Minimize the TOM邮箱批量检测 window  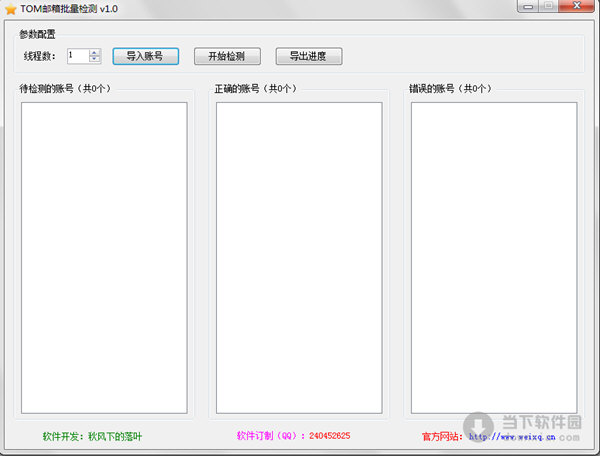(x=528, y=6)
